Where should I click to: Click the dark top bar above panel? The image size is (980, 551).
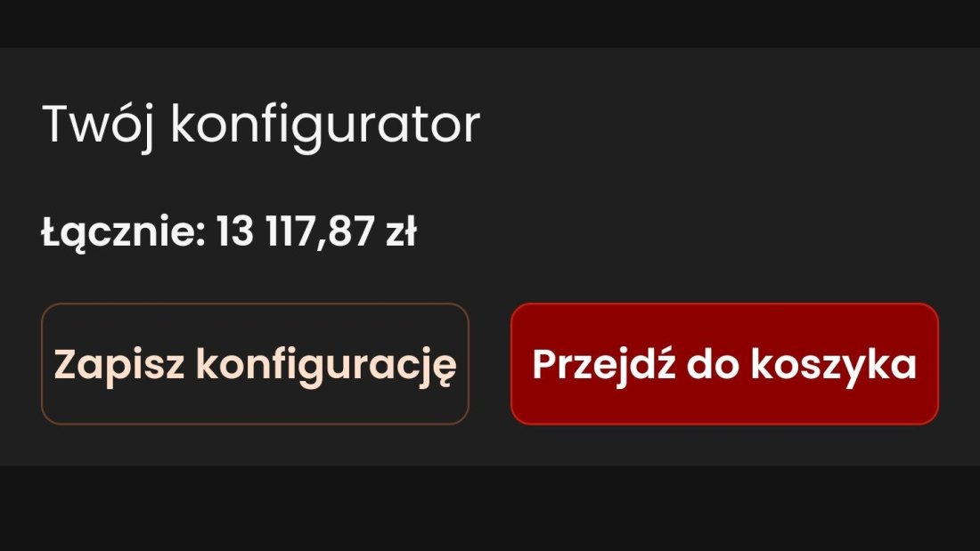(490, 23)
